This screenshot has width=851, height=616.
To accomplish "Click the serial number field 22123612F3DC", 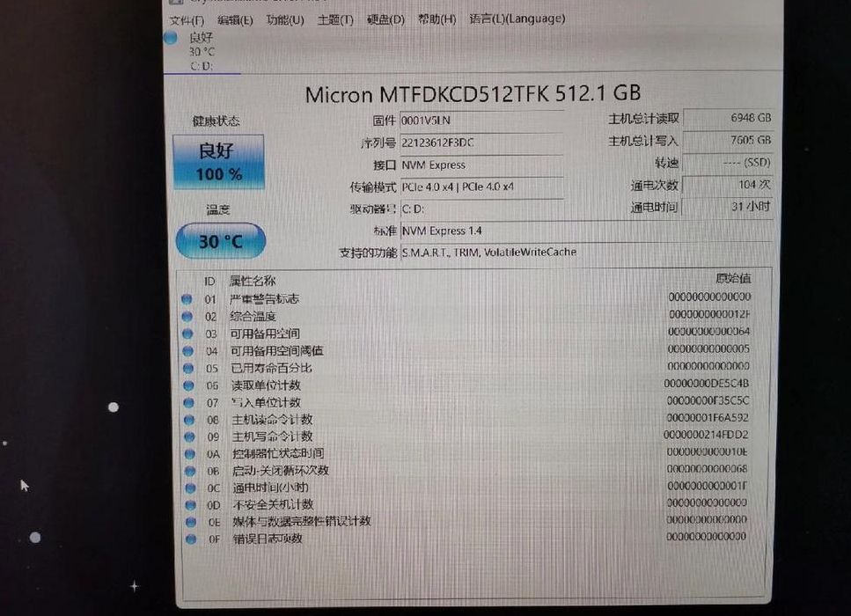I will pyautogui.click(x=481, y=143).
